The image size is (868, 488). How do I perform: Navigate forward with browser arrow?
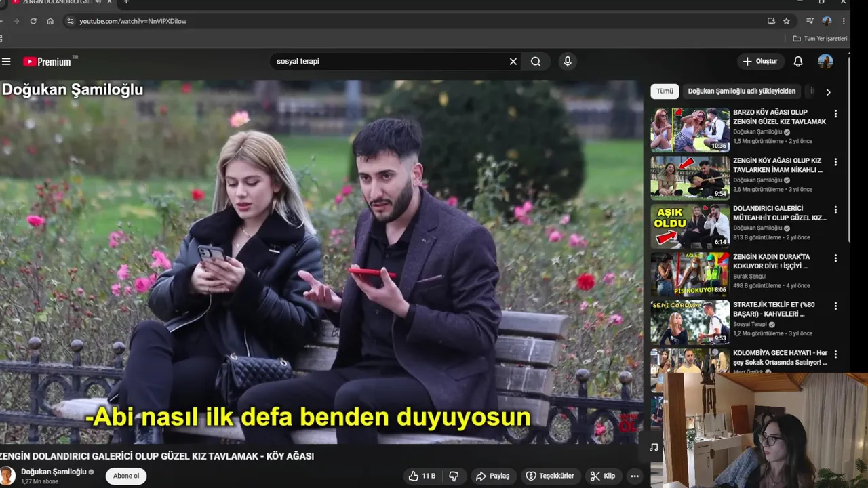tap(16, 21)
